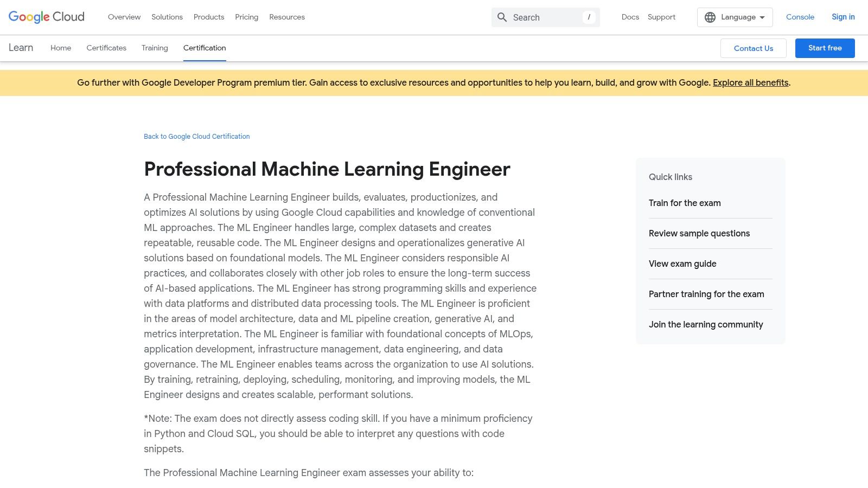This screenshot has width=868, height=488.
Task: Click the slash shortcut key badge
Action: click(x=589, y=17)
